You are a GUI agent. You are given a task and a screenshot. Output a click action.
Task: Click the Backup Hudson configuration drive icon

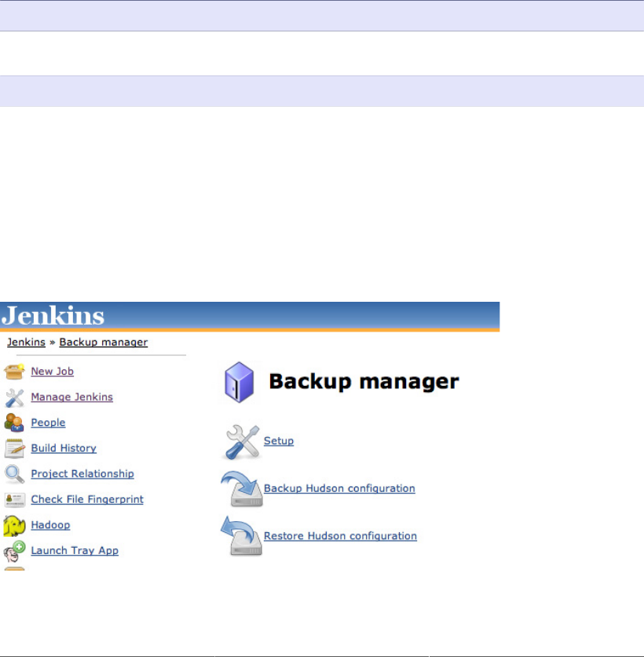tap(242, 489)
